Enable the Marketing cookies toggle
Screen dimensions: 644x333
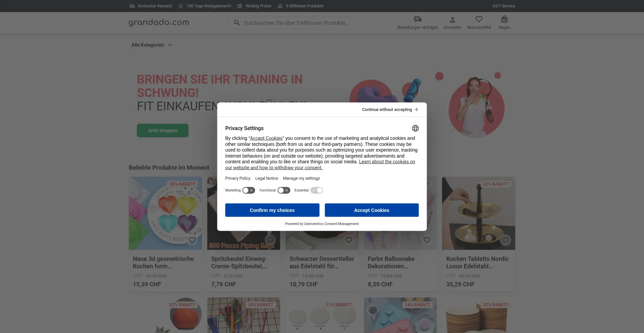(249, 190)
